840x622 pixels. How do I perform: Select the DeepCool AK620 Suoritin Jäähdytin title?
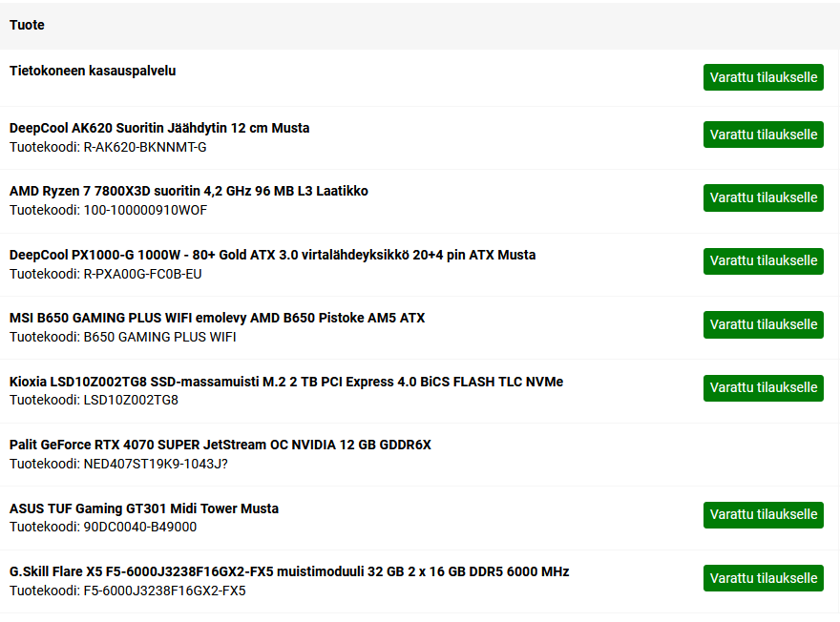[159, 128]
